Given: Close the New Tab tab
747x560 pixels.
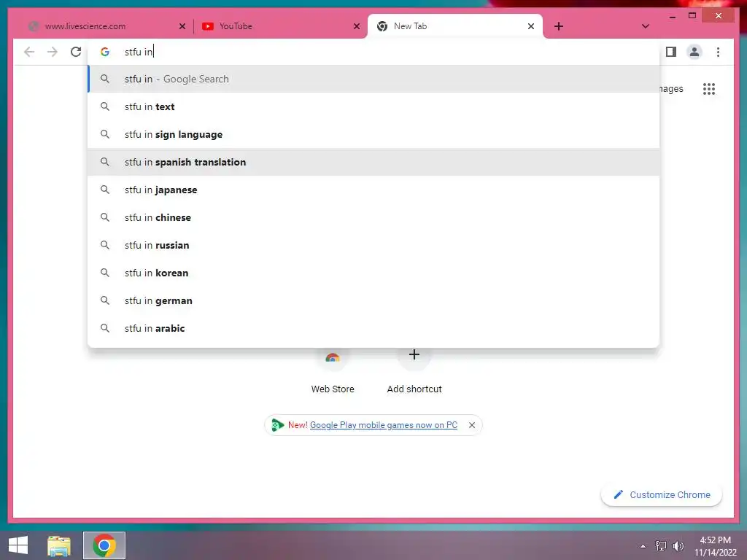Looking at the screenshot, I should 531,26.
